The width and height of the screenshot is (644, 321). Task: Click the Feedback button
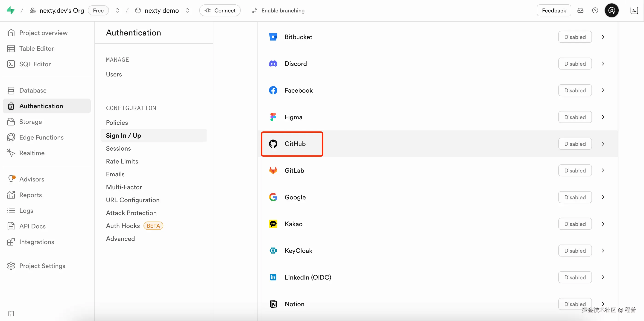[554, 11]
